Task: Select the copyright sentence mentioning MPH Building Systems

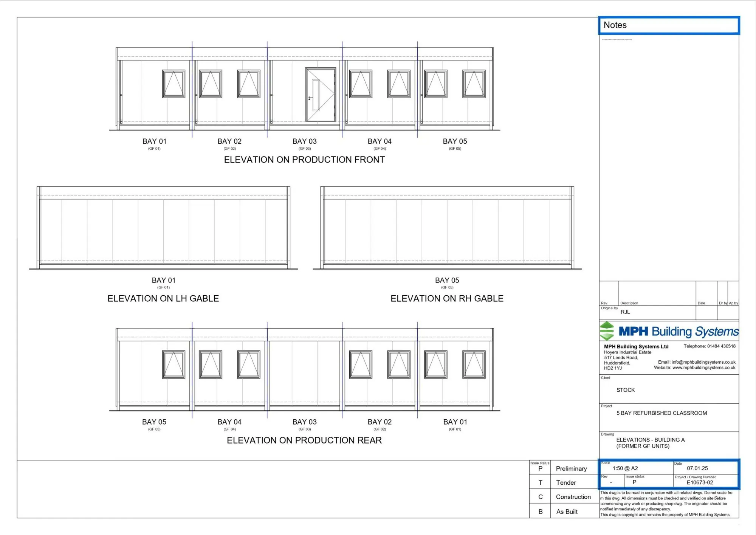Action: tap(665, 515)
